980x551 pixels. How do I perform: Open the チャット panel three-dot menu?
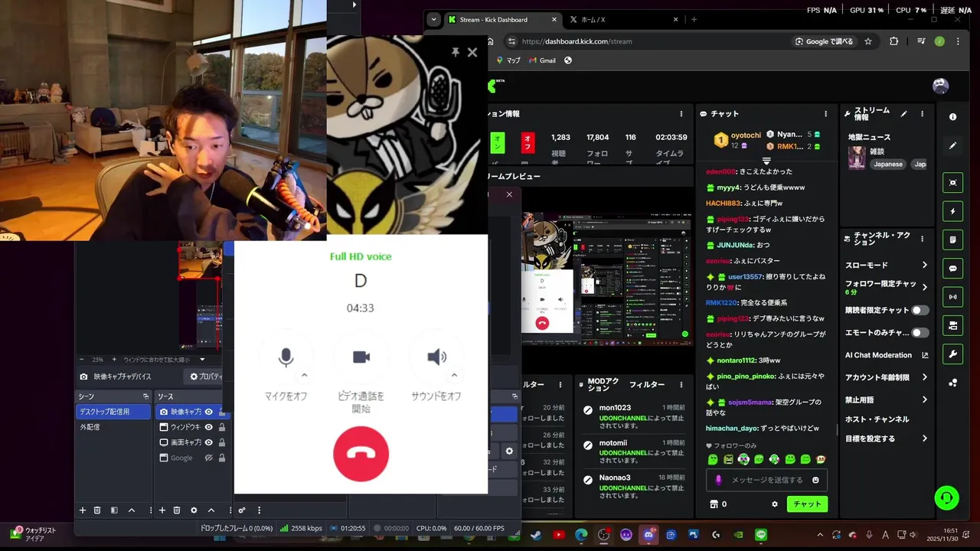click(828, 114)
